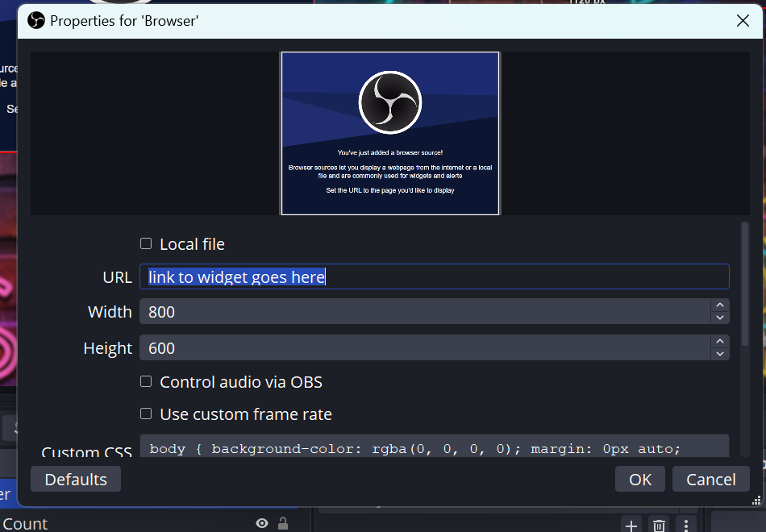
Task: Click the OBS logo in the dialog title bar
Action: (x=35, y=20)
